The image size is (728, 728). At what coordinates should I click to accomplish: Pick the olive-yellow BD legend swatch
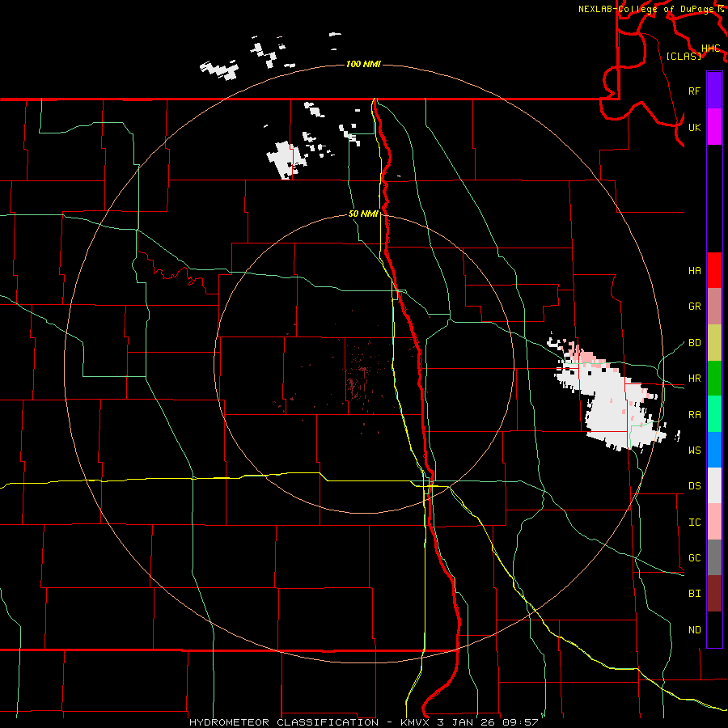pos(714,342)
